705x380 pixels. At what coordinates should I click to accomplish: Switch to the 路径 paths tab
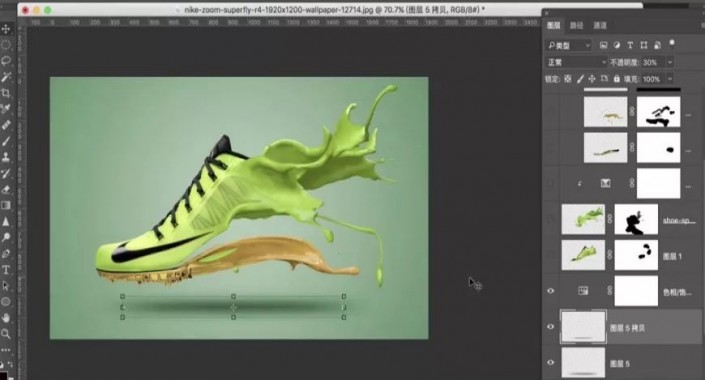576,26
